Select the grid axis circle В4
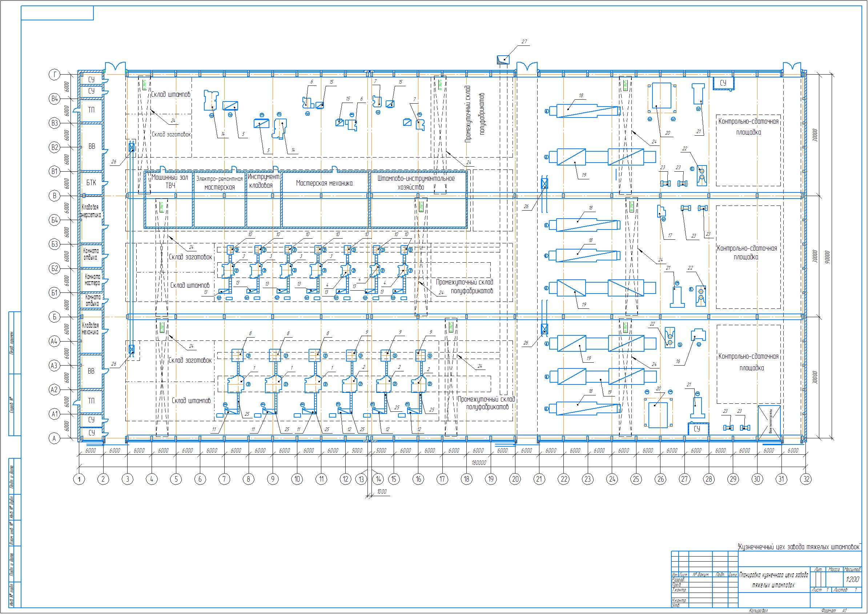868x614 pixels. tap(55, 99)
